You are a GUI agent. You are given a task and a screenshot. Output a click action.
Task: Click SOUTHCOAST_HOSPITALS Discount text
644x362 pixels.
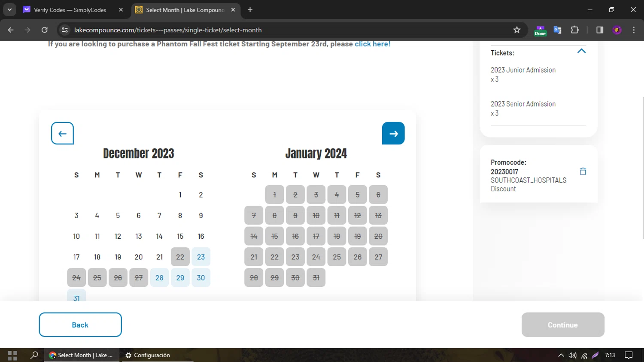pos(529,184)
